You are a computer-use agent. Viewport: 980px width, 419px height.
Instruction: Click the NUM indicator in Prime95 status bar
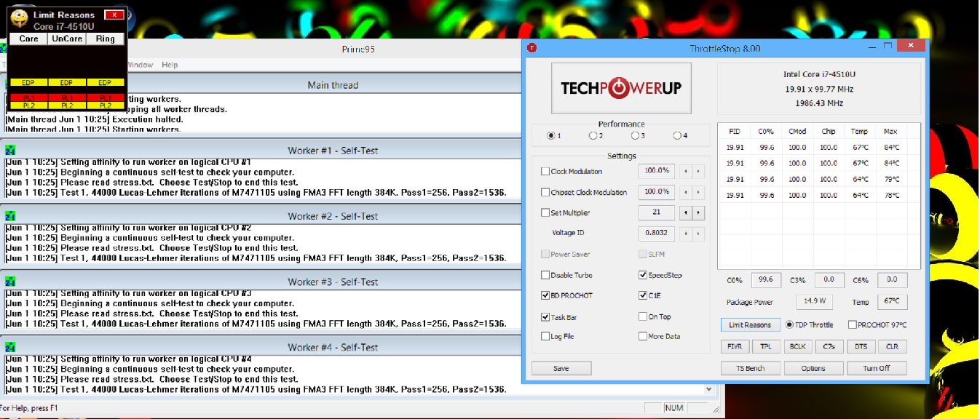[674, 408]
